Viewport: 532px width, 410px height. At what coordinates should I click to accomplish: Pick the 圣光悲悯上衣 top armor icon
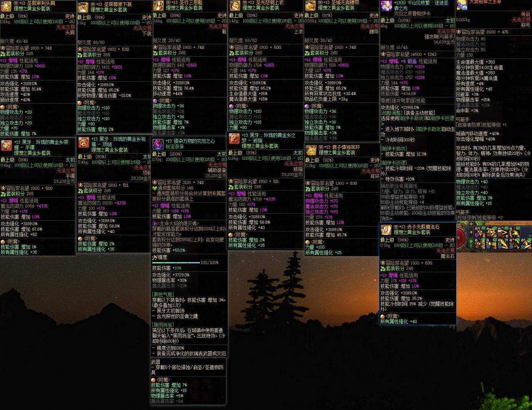(x=234, y=6)
